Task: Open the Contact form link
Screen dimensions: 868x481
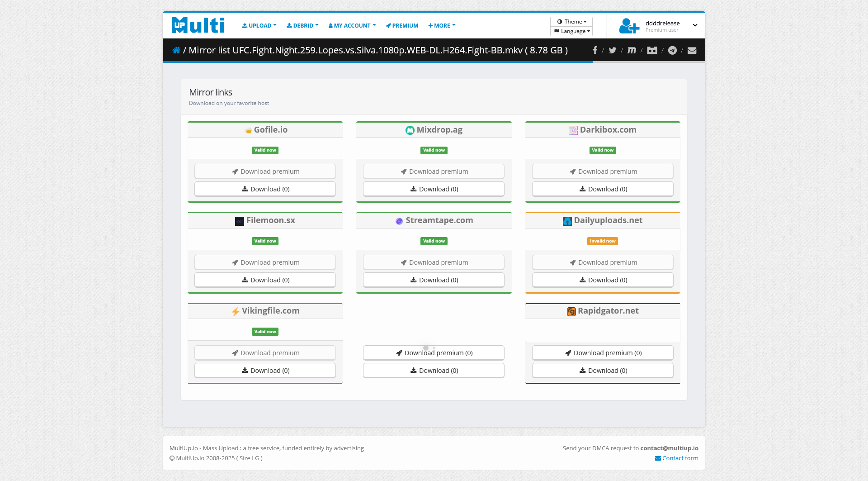Action: point(676,458)
